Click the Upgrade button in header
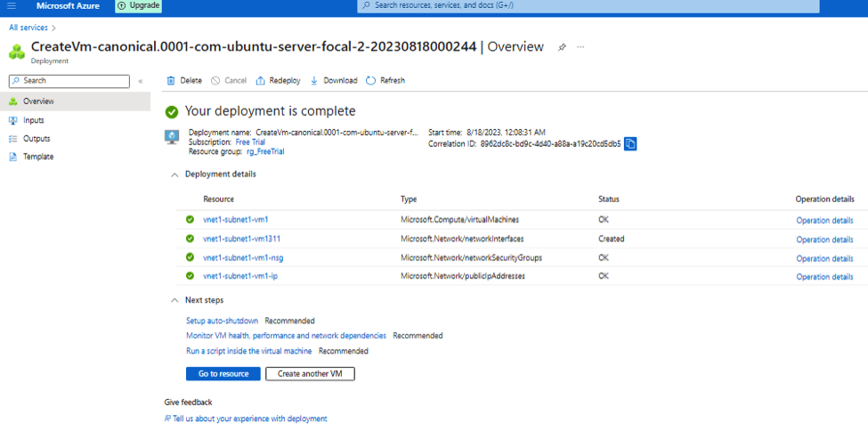This screenshot has width=868, height=431. (139, 6)
